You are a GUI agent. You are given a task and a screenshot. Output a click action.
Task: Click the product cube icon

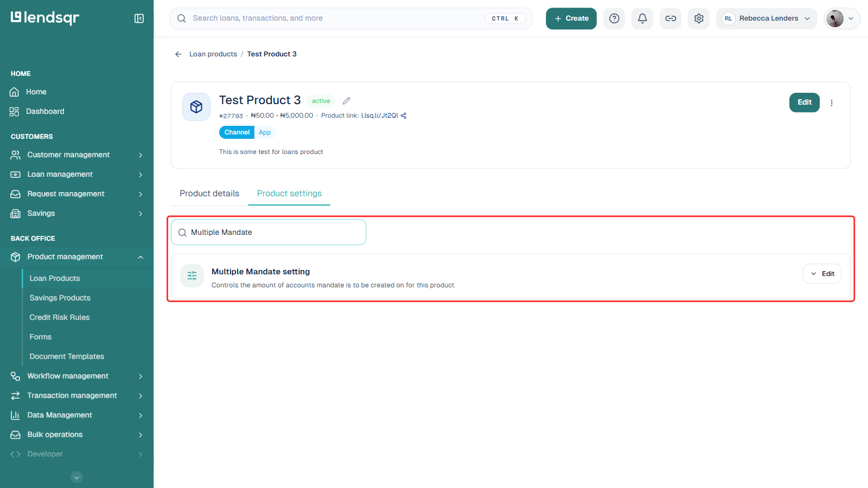tap(196, 107)
